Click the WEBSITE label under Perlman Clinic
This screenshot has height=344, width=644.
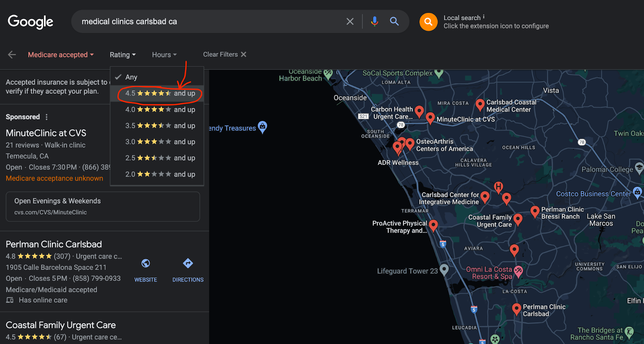click(146, 280)
